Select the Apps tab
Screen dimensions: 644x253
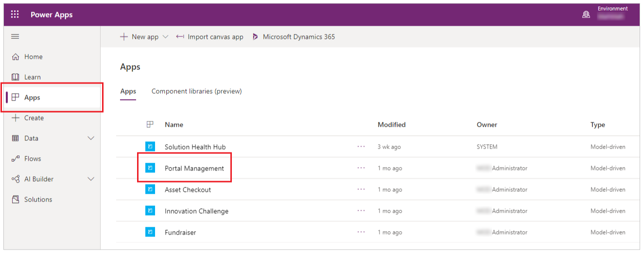click(128, 91)
